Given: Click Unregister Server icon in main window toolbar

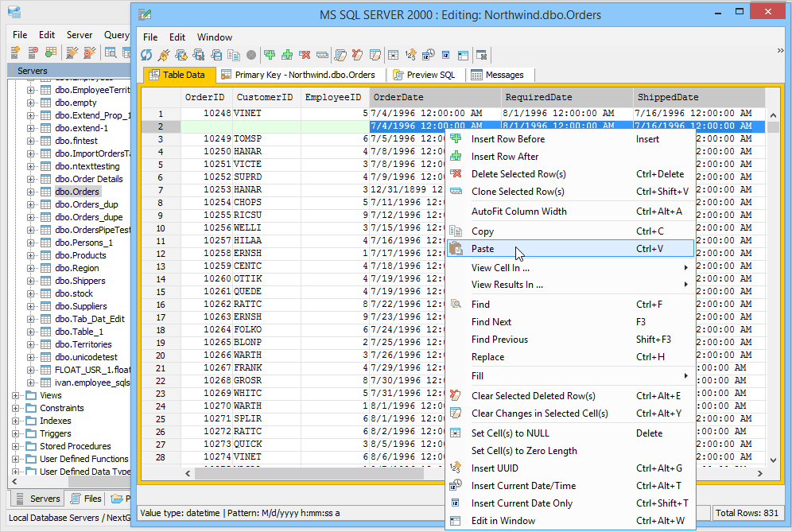Looking at the screenshot, I should 33,52.
